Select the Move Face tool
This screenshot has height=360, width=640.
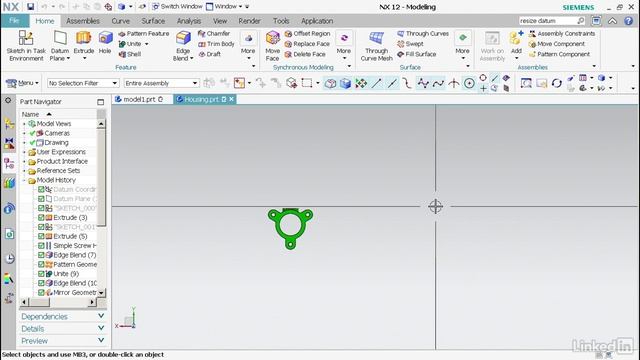pos(272,46)
